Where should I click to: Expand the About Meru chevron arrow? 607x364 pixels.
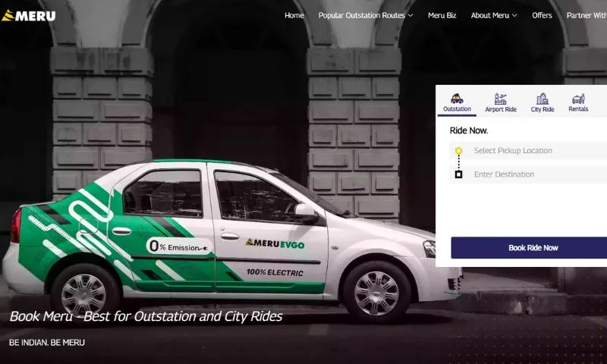(514, 15)
